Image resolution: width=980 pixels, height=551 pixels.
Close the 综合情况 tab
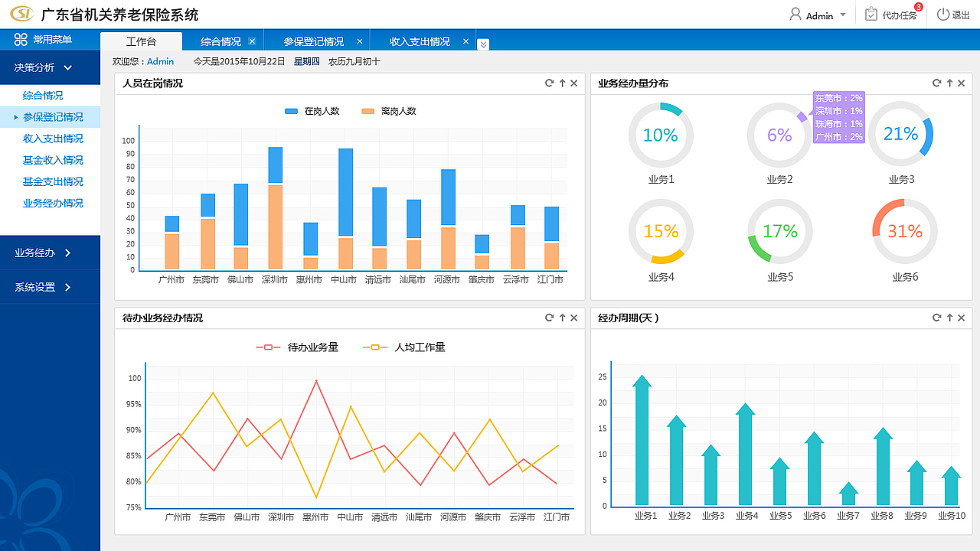coord(252,41)
